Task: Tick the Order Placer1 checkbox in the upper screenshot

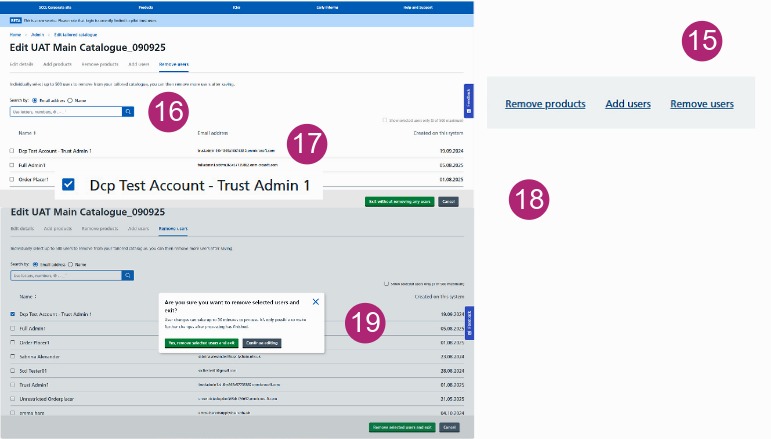Action: click(x=12, y=179)
